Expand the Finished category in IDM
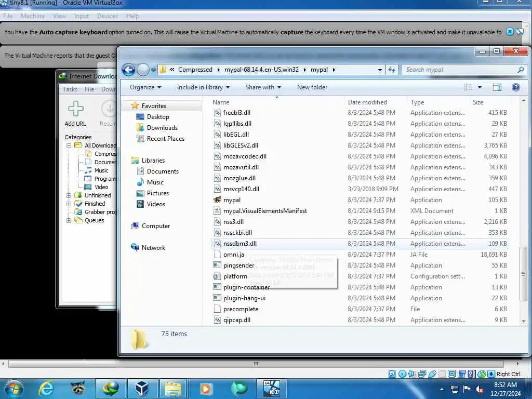The image size is (532, 399). click(x=69, y=204)
